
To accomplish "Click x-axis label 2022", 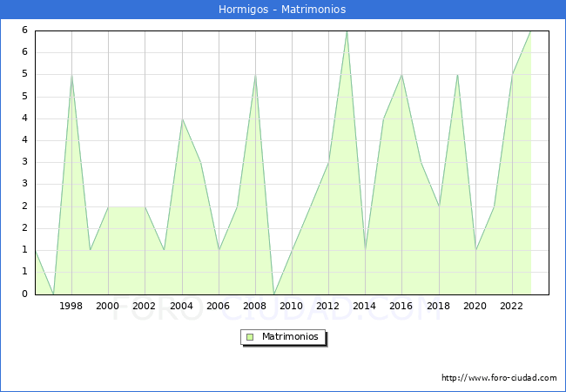I will click(511, 306).
